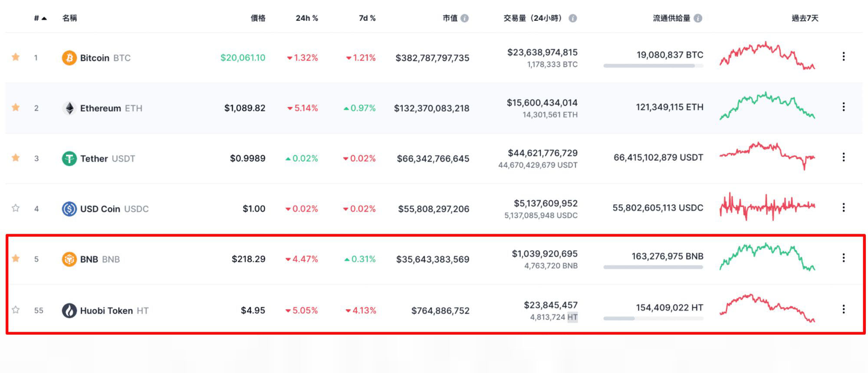Click USD Coin volume $5,137,609,952
The width and height of the screenshot is (868, 373).
[546, 203]
